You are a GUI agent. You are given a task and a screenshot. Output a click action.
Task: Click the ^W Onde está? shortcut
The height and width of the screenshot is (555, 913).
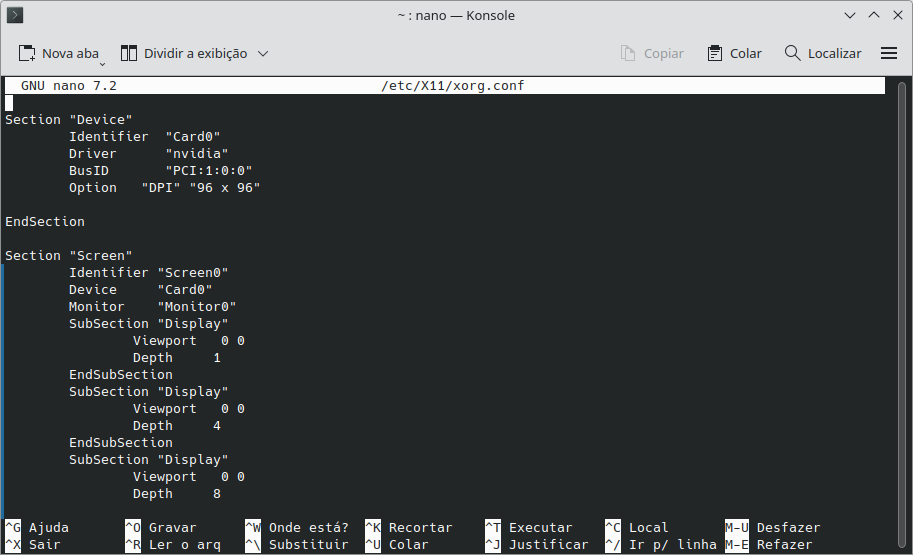pos(297,528)
